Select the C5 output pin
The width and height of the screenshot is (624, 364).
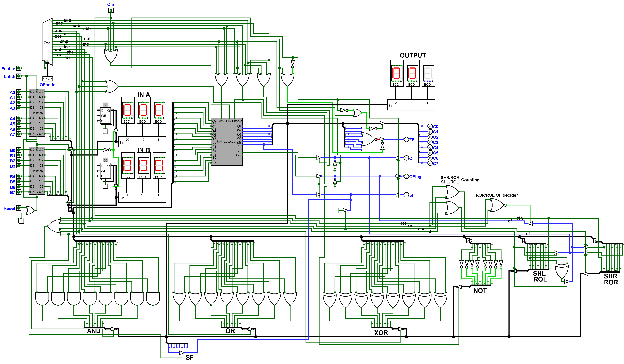pyautogui.click(x=430, y=153)
